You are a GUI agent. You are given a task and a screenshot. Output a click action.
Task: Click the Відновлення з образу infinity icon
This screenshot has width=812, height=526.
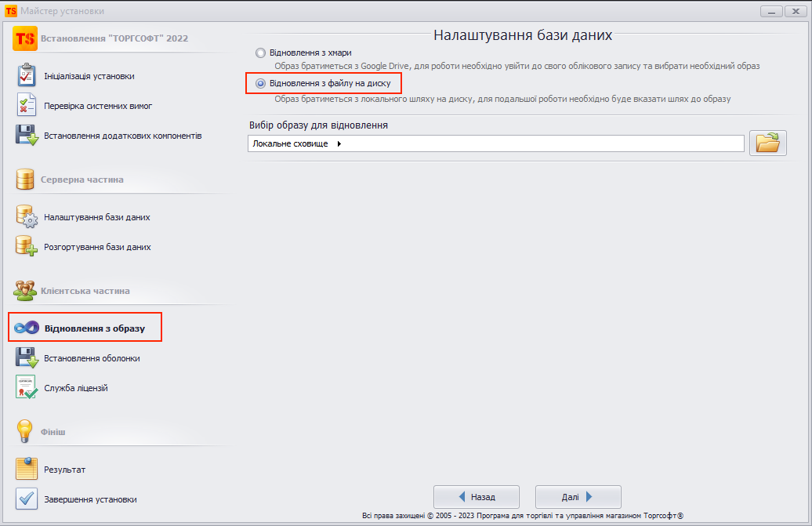[26, 328]
